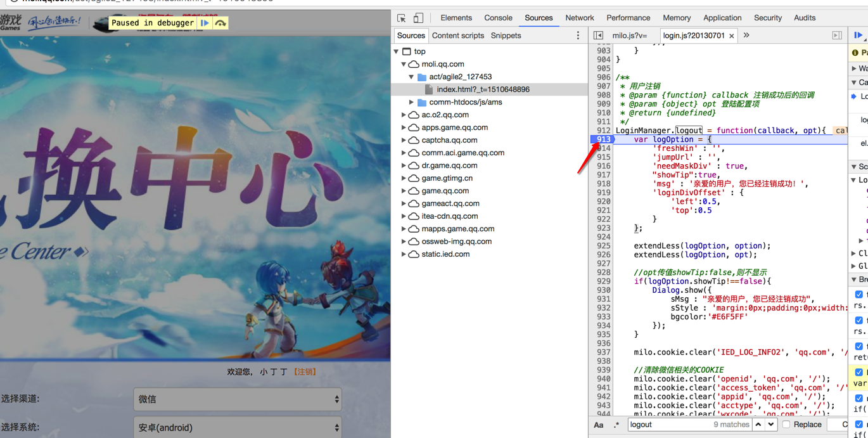868x438 pixels.
Task: Show more editor tabs chevron
Action: click(746, 35)
